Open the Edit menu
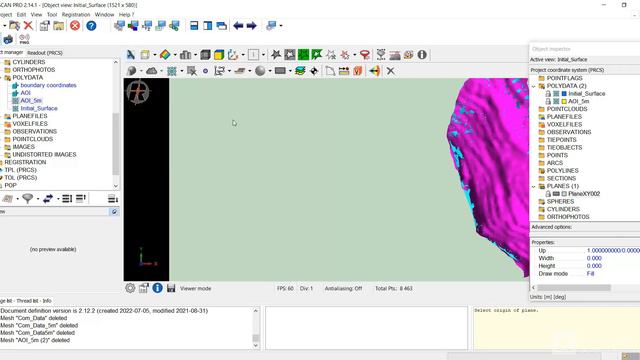The image size is (640, 360). [x=21, y=15]
